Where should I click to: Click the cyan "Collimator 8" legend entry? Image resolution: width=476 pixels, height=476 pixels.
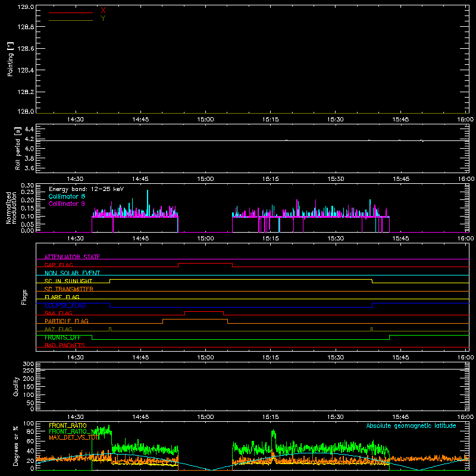click(x=67, y=196)
